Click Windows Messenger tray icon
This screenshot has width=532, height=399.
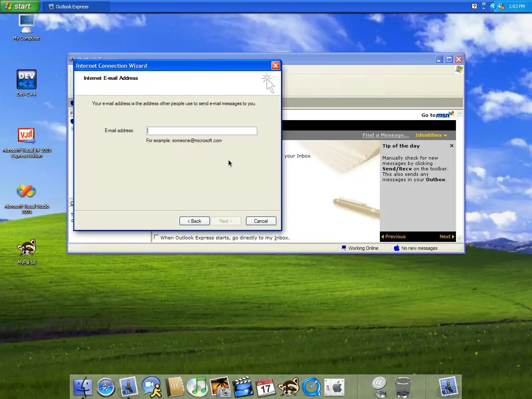[x=501, y=6]
